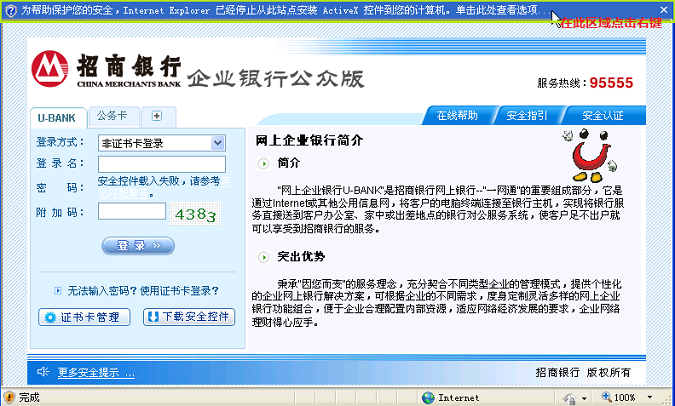Click the speaker icon in the footer

click(43, 372)
